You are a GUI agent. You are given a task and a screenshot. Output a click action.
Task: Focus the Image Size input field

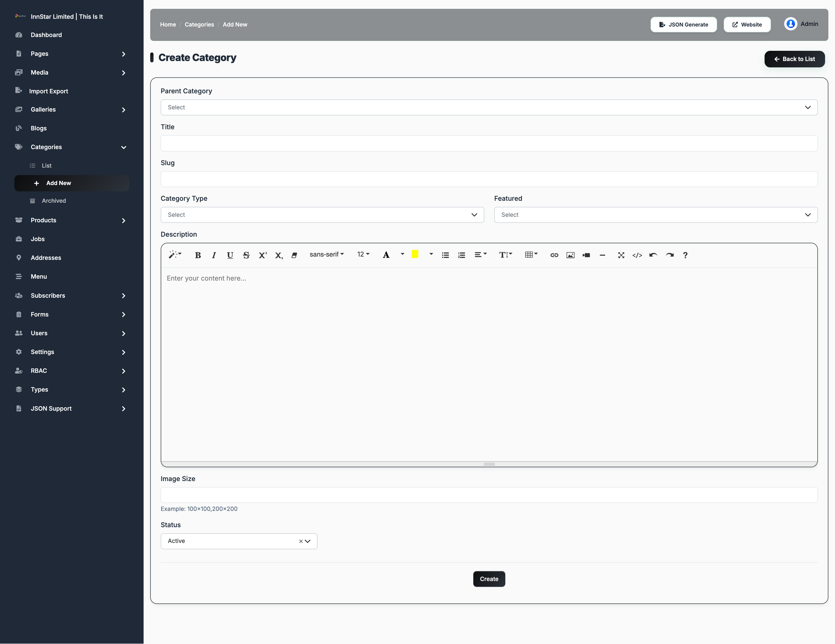click(x=489, y=495)
